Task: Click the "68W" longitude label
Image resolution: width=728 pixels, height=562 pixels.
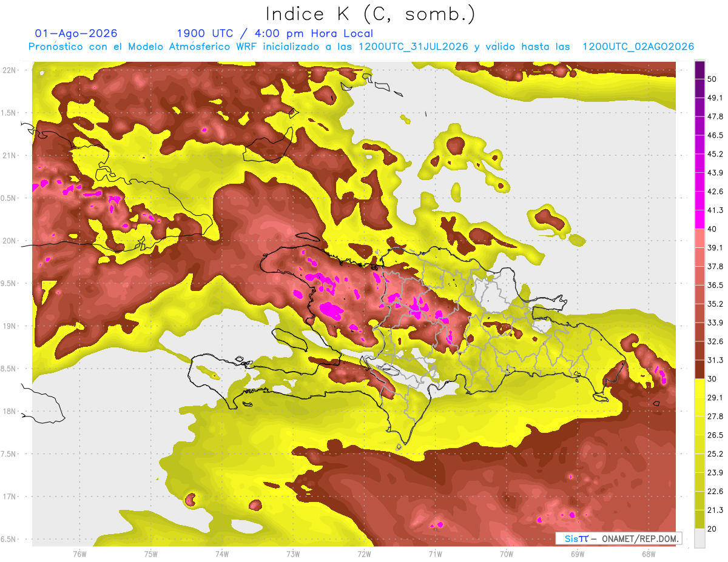Action: tap(649, 554)
